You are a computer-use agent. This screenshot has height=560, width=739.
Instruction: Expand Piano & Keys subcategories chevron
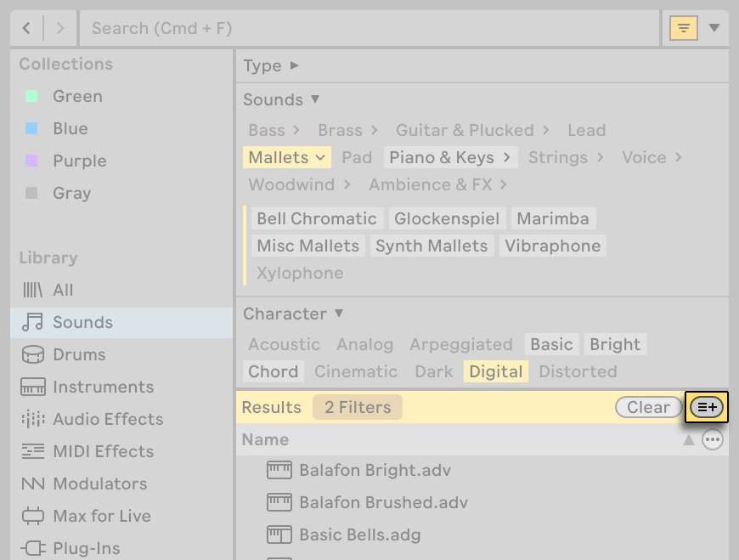506,157
